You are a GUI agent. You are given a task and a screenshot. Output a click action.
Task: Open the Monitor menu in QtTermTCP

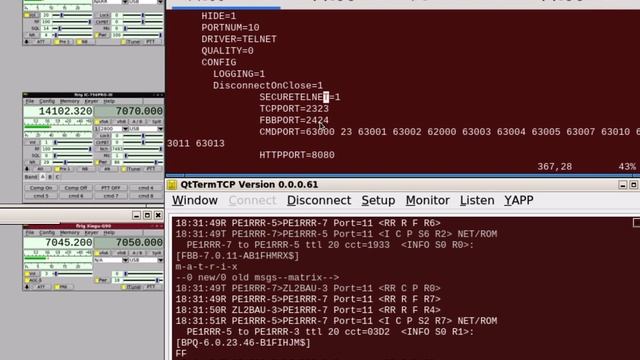point(427,200)
